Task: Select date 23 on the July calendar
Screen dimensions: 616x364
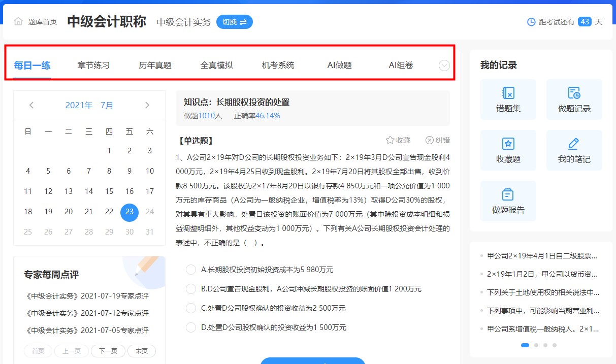Action: point(129,212)
